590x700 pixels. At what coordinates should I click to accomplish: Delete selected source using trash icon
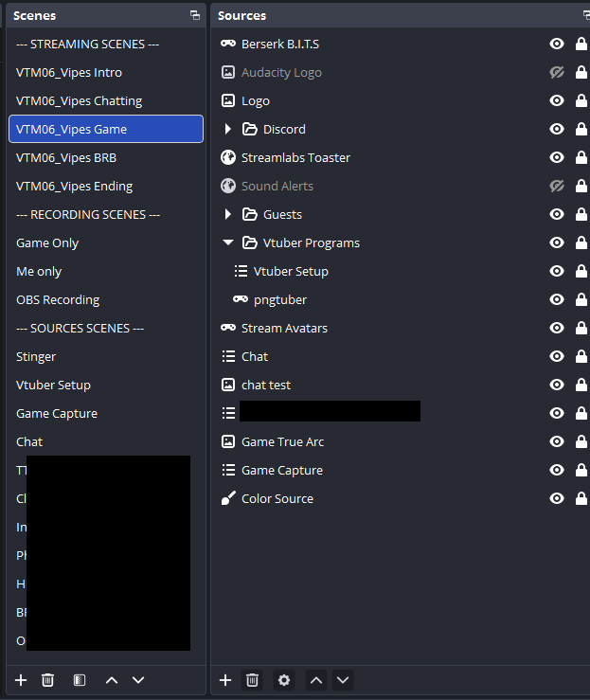[x=252, y=680]
